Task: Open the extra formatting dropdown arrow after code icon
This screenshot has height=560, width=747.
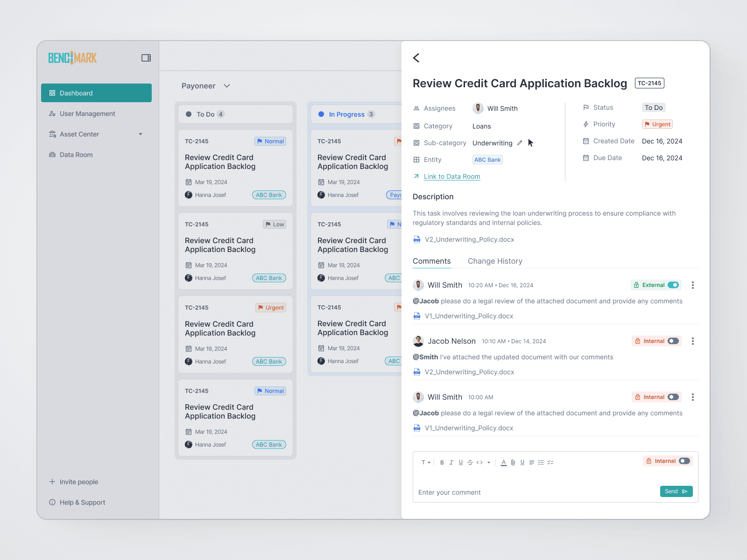Action: 489,462
